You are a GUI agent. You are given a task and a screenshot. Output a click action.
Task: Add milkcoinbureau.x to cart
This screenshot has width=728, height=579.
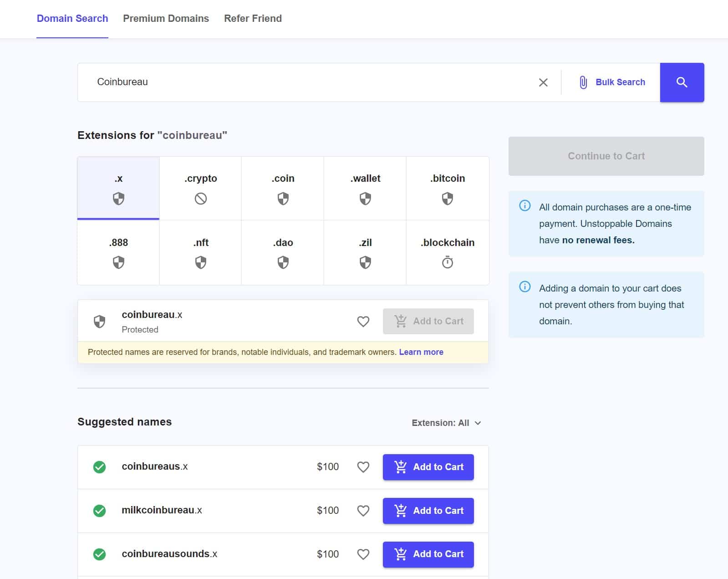coord(428,511)
